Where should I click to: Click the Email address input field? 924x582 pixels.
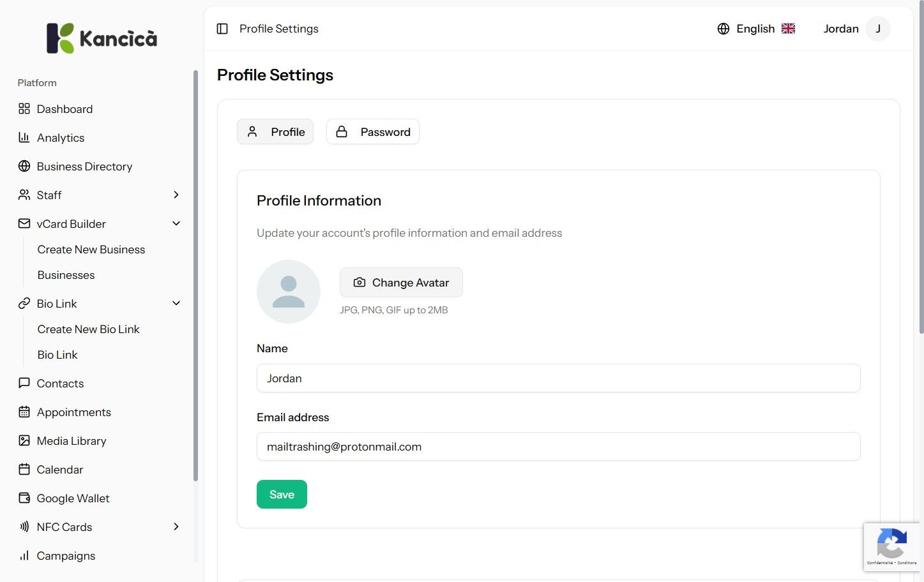click(x=558, y=447)
